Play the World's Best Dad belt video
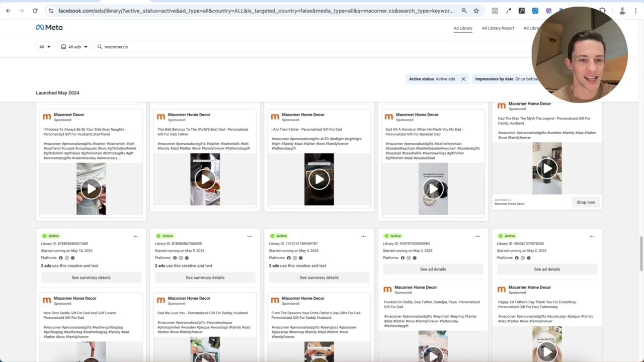 [x=205, y=179]
